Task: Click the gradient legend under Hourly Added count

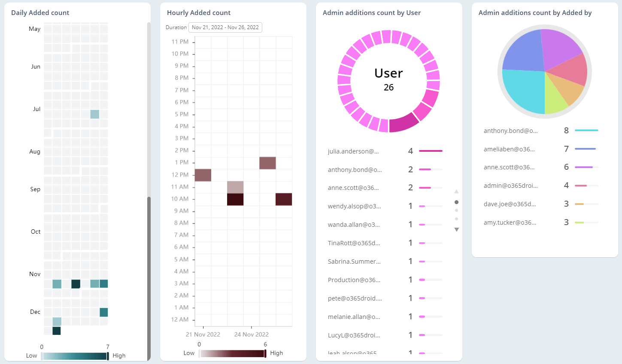Action: tap(232, 353)
